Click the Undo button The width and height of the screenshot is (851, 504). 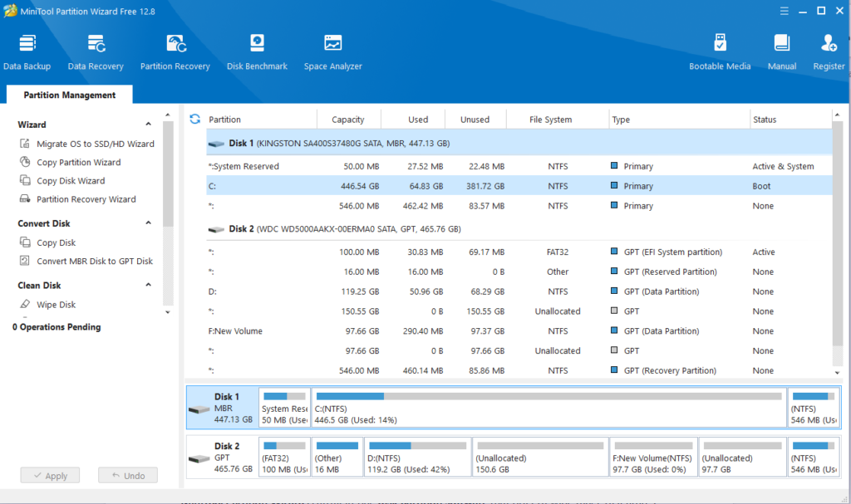tap(128, 475)
